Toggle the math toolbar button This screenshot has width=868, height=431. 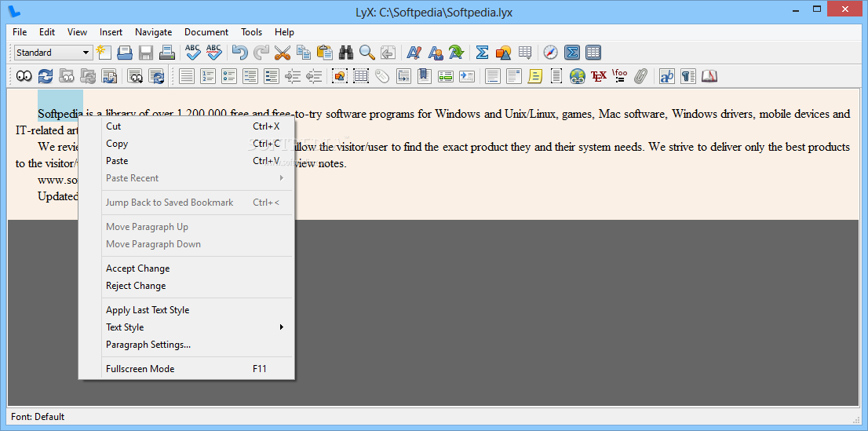point(572,53)
